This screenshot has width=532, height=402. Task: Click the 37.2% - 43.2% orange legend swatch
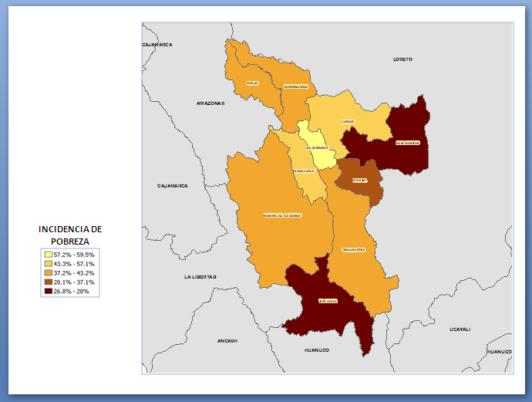coord(49,272)
